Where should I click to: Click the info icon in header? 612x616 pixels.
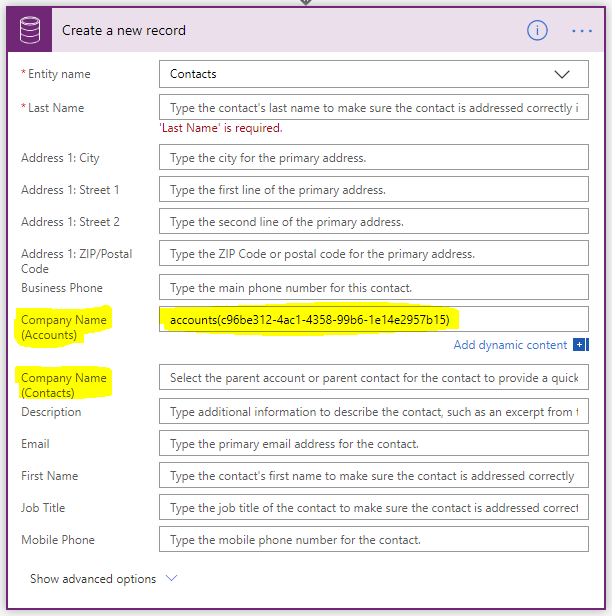click(538, 30)
